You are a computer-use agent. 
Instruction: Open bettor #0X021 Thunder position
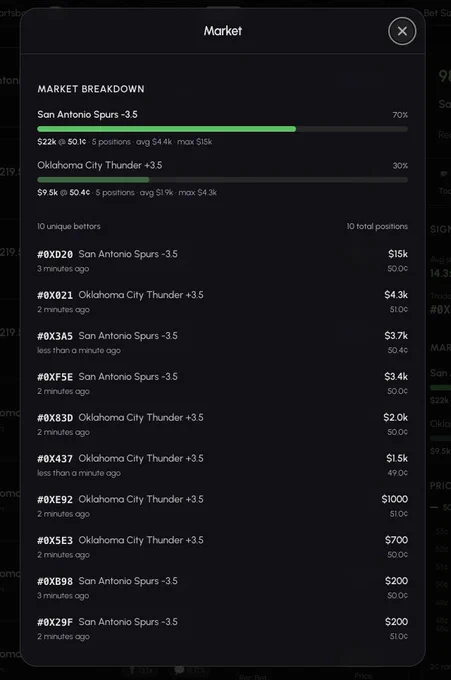[x=222, y=302]
